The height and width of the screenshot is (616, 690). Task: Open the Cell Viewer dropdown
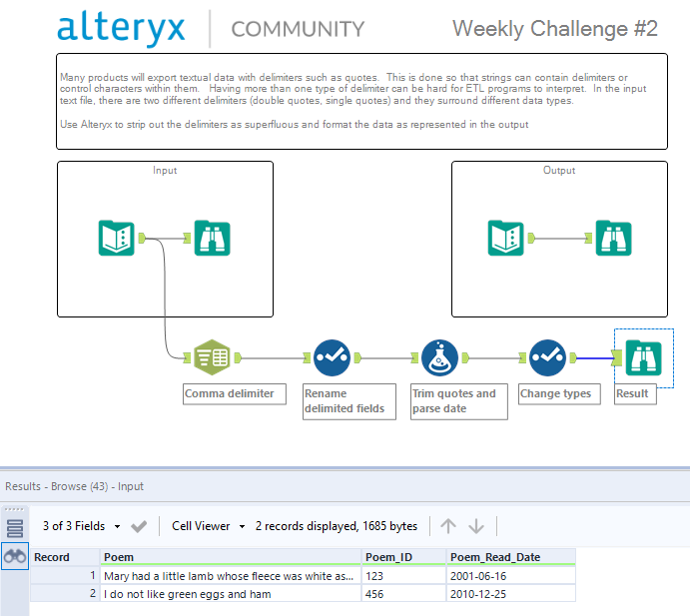pos(208,526)
